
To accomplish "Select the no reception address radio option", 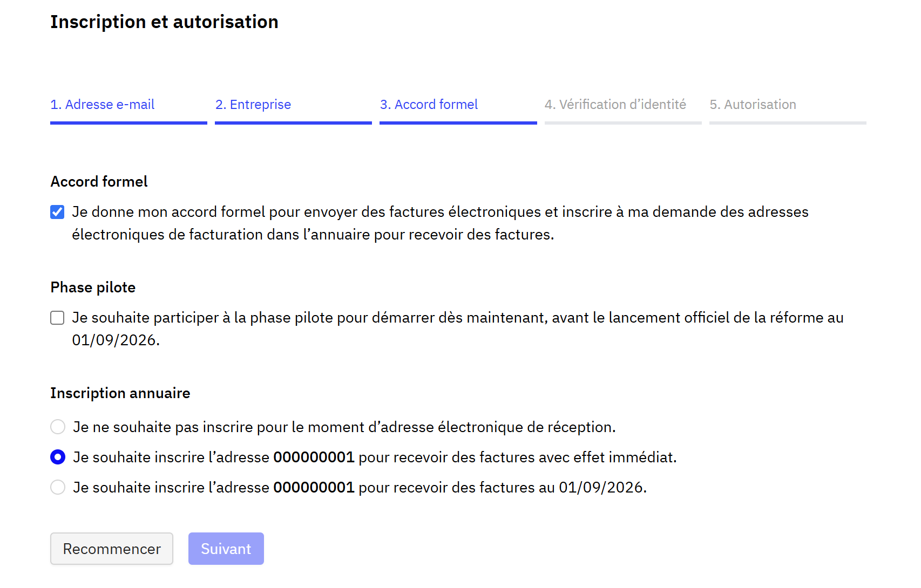I will tap(58, 427).
